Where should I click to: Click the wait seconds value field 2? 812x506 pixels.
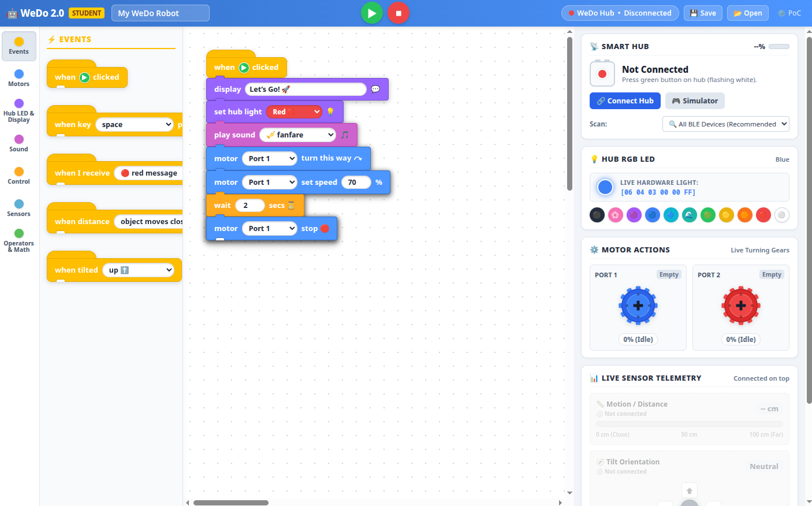[x=250, y=205]
